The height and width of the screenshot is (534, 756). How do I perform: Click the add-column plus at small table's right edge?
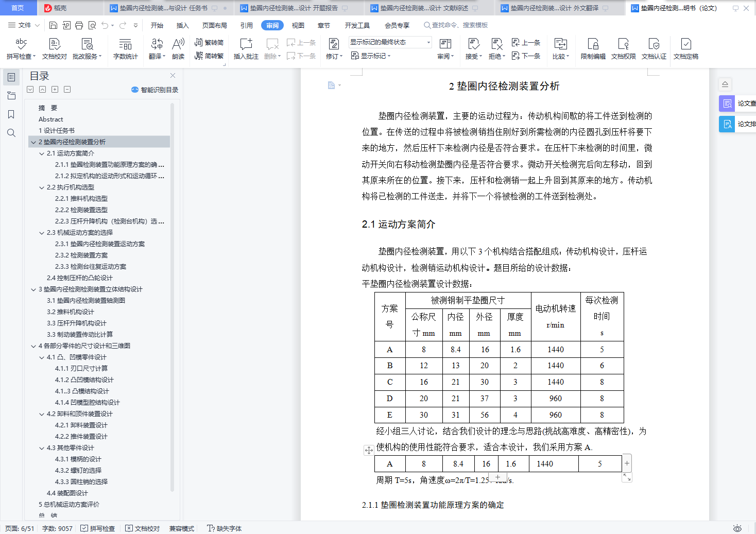point(627,463)
